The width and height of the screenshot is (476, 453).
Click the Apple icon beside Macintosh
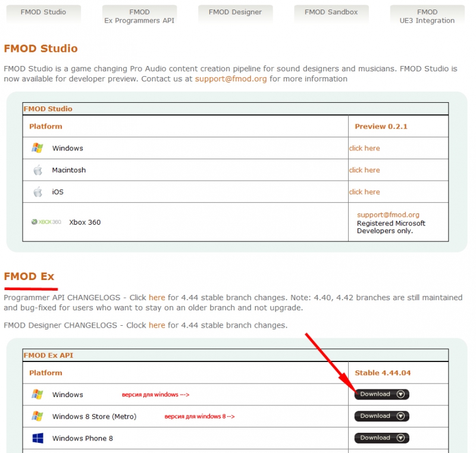(37, 170)
